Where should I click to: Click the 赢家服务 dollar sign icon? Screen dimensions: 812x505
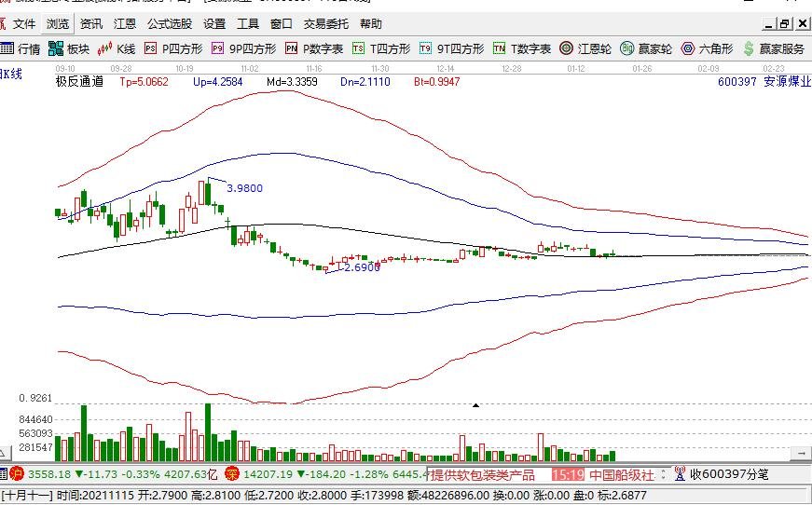pos(749,48)
